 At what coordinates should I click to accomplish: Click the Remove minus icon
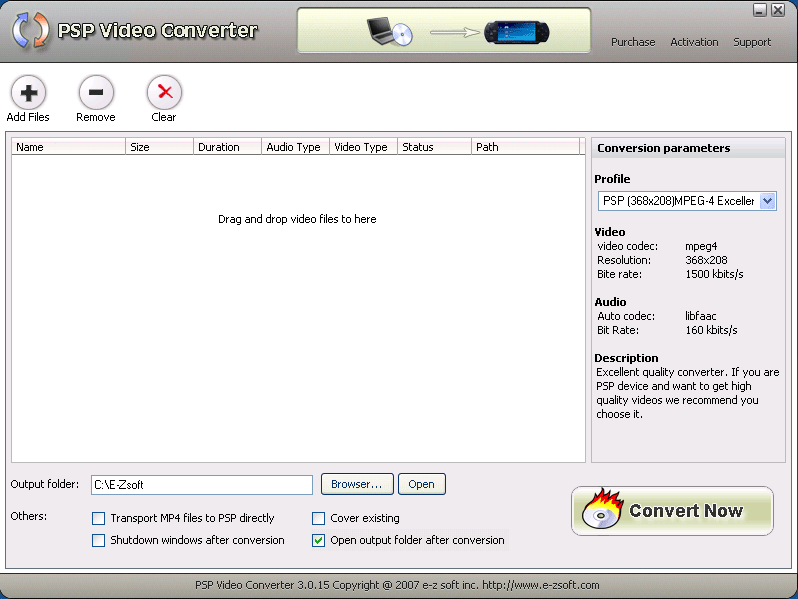(96, 93)
